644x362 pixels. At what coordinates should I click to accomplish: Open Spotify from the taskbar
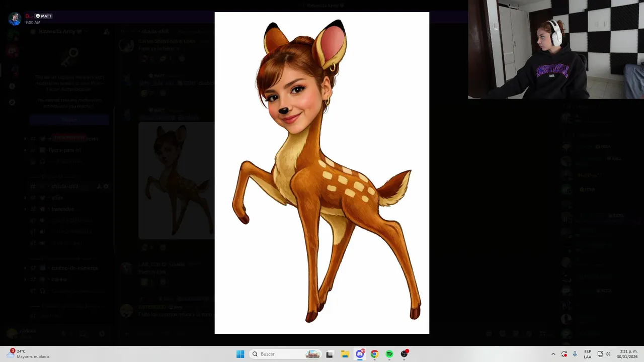[389, 354]
